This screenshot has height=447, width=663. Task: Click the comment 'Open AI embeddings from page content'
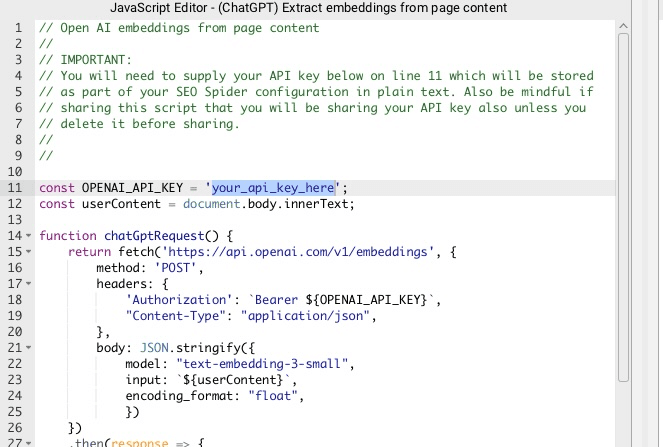(190, 28)
